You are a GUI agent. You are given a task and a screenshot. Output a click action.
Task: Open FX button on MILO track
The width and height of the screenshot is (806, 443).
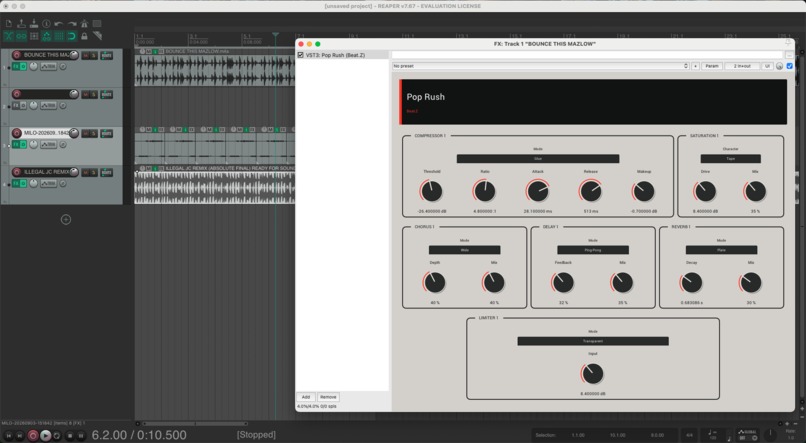[x=15, y=144]
